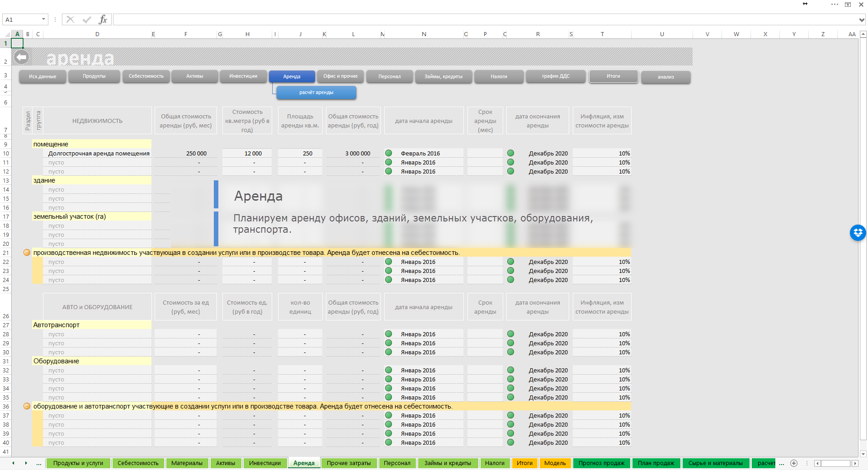This screenshot has width=868, height=470.
Task: Click green start-date indicator in row 12
Action: 388,171
